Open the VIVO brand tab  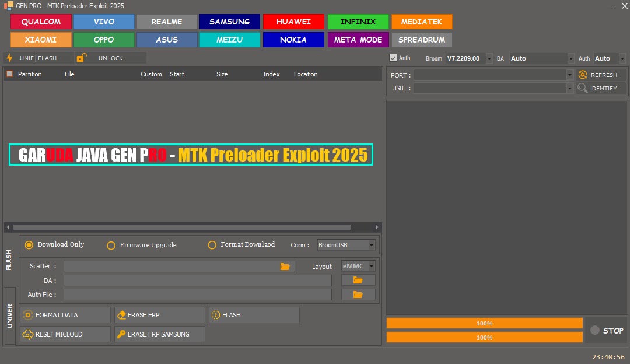pyautogui.click(x=104, y=22)
